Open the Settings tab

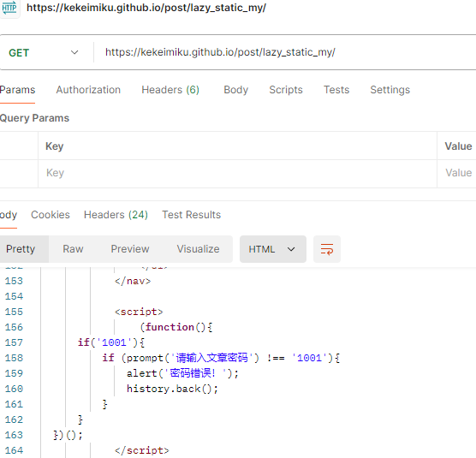390,90
